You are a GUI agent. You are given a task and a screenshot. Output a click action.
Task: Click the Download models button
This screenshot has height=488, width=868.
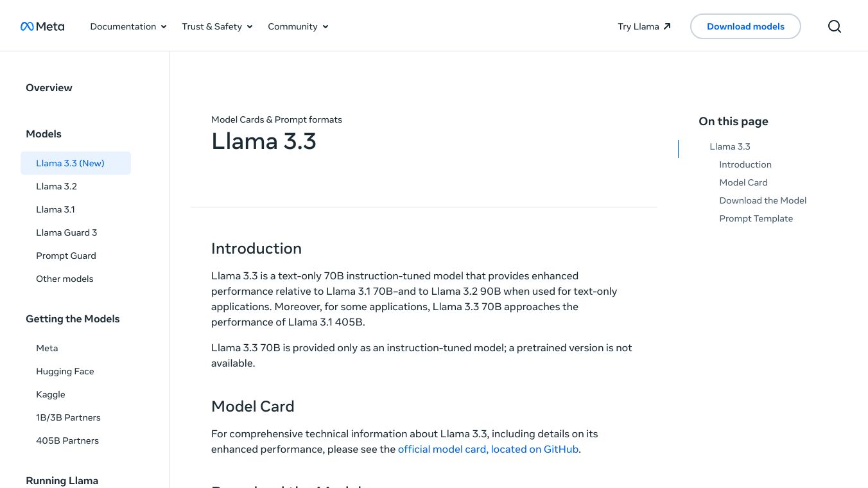(745, 26)
